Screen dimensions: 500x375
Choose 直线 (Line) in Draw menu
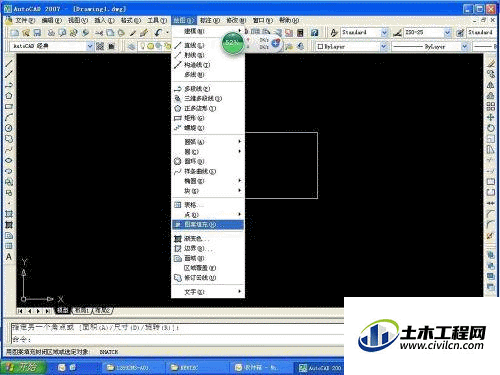[208, 45]
